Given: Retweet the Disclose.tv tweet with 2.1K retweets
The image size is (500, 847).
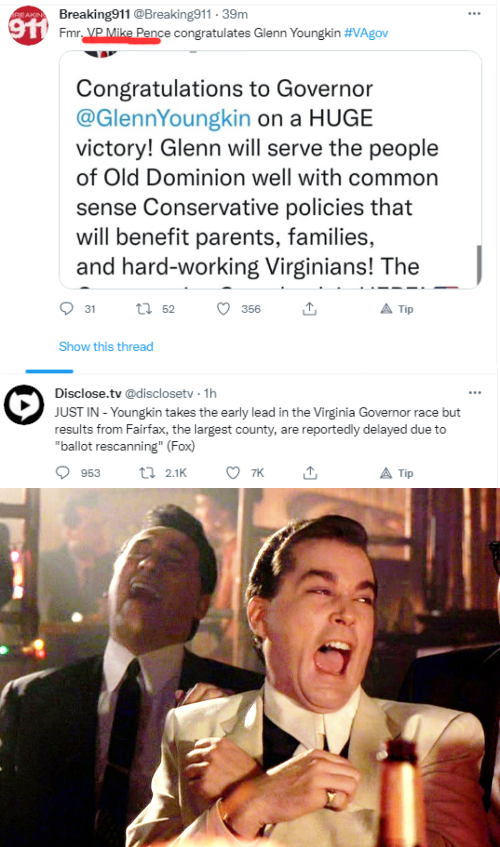Looking at the screenshot, I should [x=146, y=473].
